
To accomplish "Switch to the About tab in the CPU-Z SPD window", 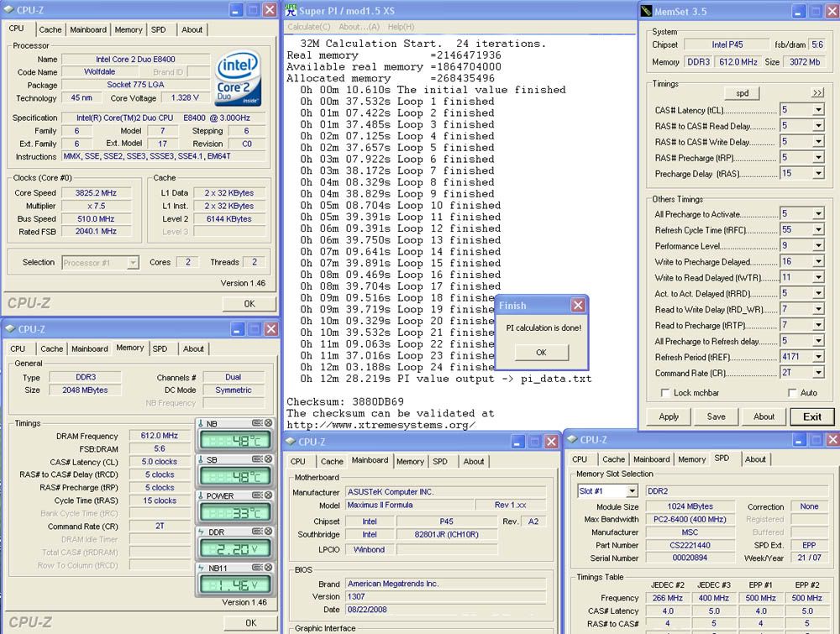I will coord(755,458).
